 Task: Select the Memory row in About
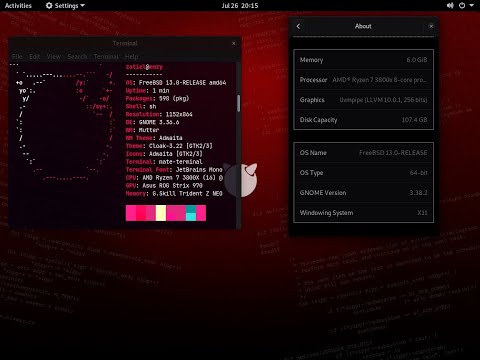(363, 60)
